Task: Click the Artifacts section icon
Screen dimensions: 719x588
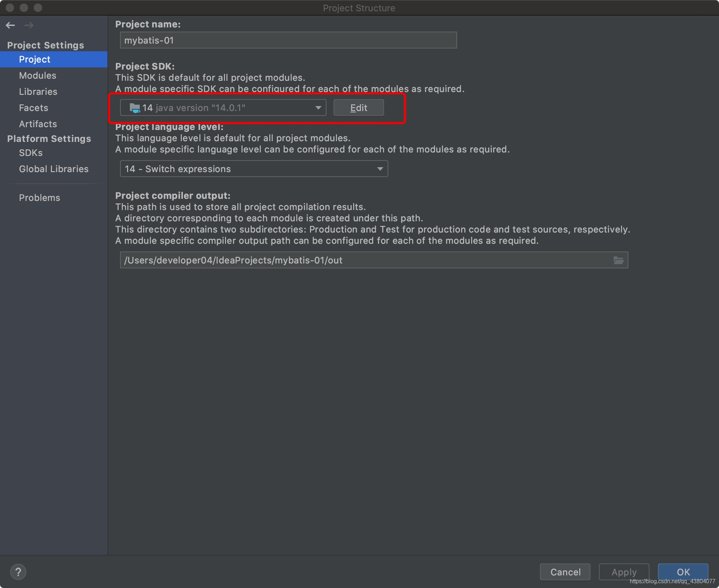Action: coord(37,124)
